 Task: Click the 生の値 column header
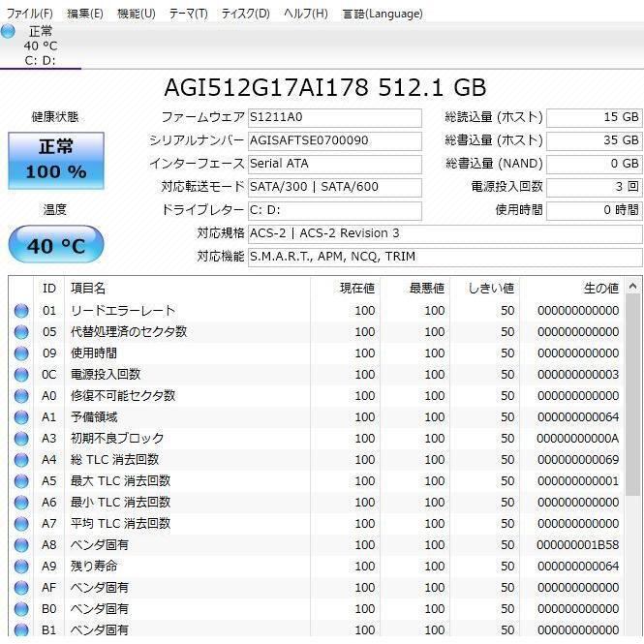pos(600,288)
